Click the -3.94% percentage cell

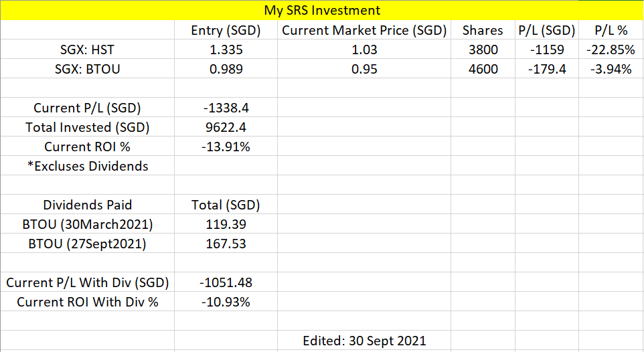[x=611, y=68]
